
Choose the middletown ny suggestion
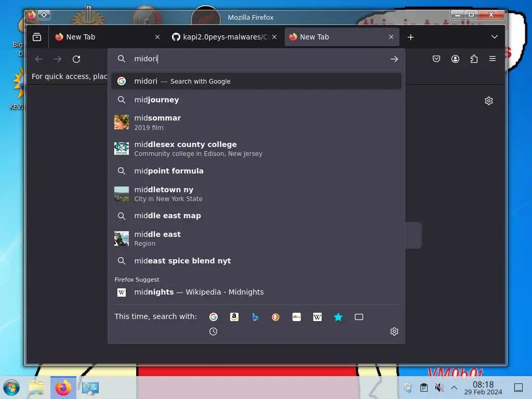[x=256, y=194]
